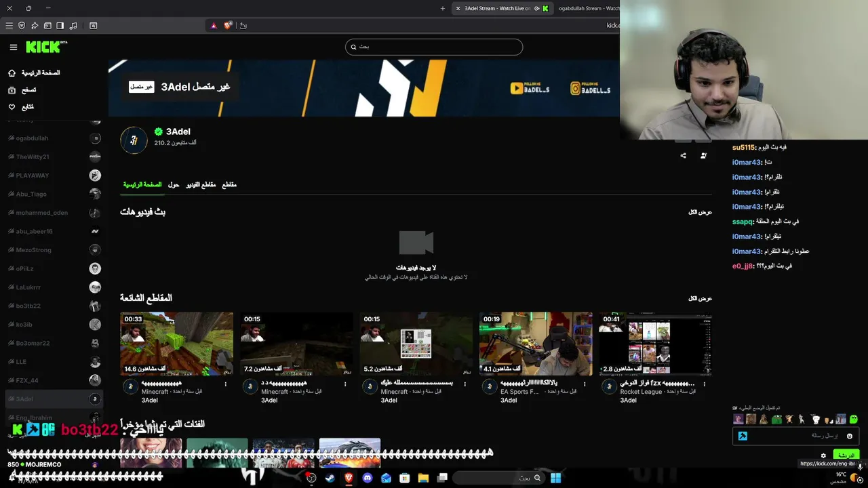Image resolution: width=868 pixels, height=488 pixels.
Task: Open the 00:15 clip with 5.2 thousand views
Action: coord(416,344)
